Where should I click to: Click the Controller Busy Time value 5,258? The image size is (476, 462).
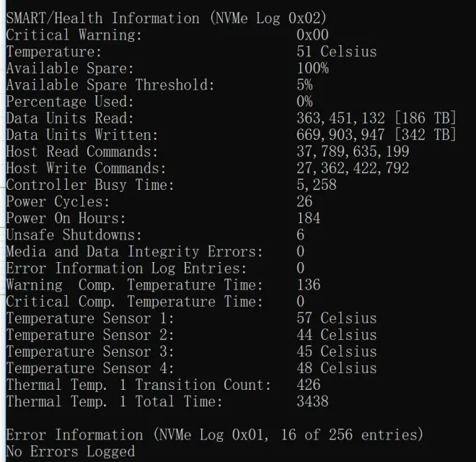click(317, 185)
